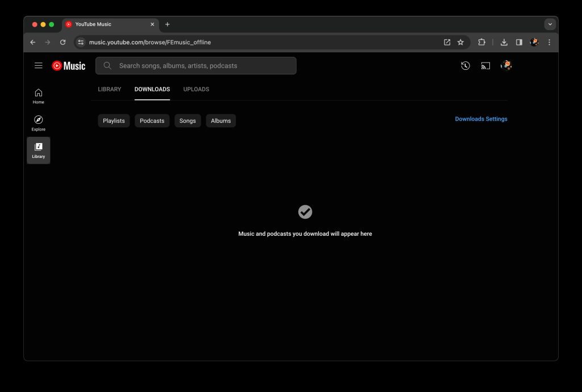Open Downloads Settings link

pyautogui.click(x=481, y=119)
